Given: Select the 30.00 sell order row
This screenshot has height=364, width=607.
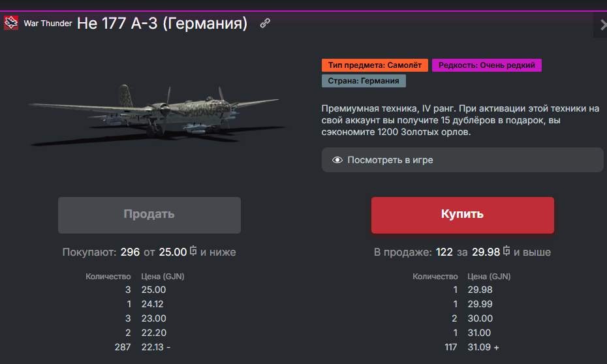Looking at the screenshot, I should pos(462,318).
